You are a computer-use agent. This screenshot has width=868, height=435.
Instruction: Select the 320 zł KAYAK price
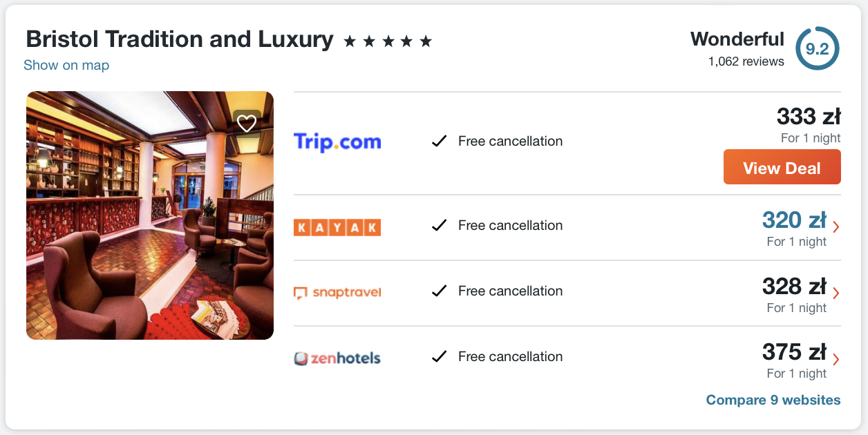tap(794, 220)
